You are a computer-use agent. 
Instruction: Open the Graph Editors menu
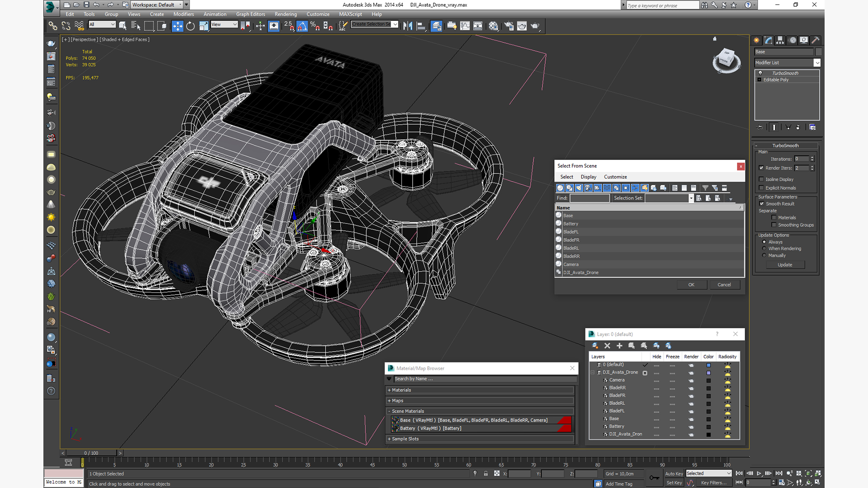pyautogui.click(x=250, y=14)
